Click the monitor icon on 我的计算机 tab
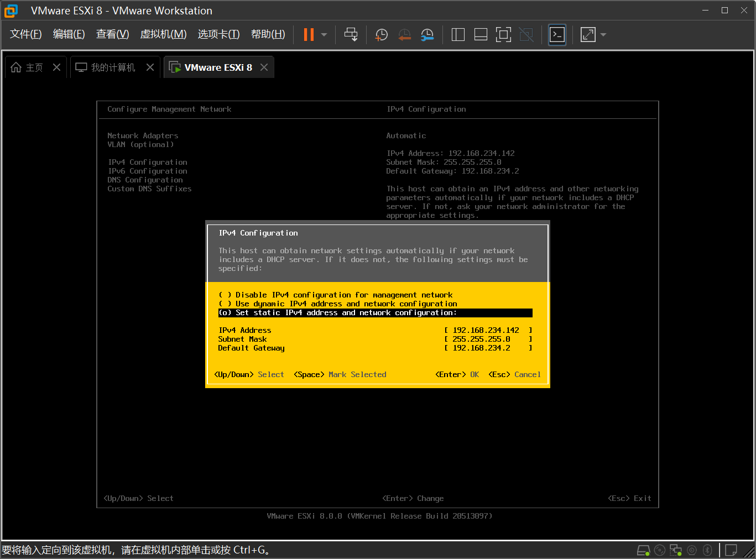Viewport: 756px width, 559px height. pyautogui.click(x=81, y=67)
